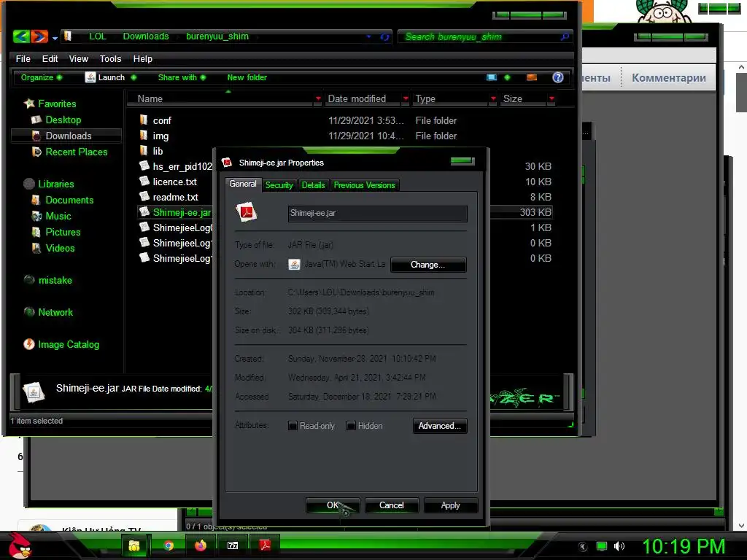Click the volume speaker tray icon

tap(619, 546)
